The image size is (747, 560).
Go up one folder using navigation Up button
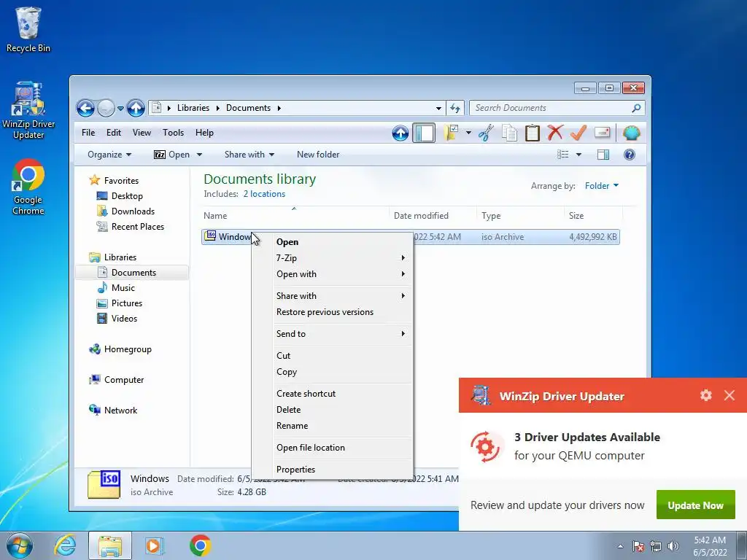click(136, 108)
